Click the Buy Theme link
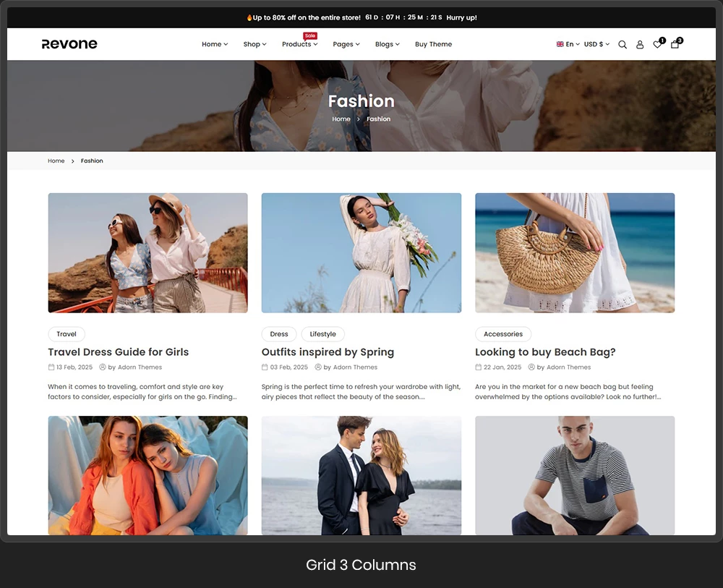Screen dimensions: 723x588 (433, 44)
